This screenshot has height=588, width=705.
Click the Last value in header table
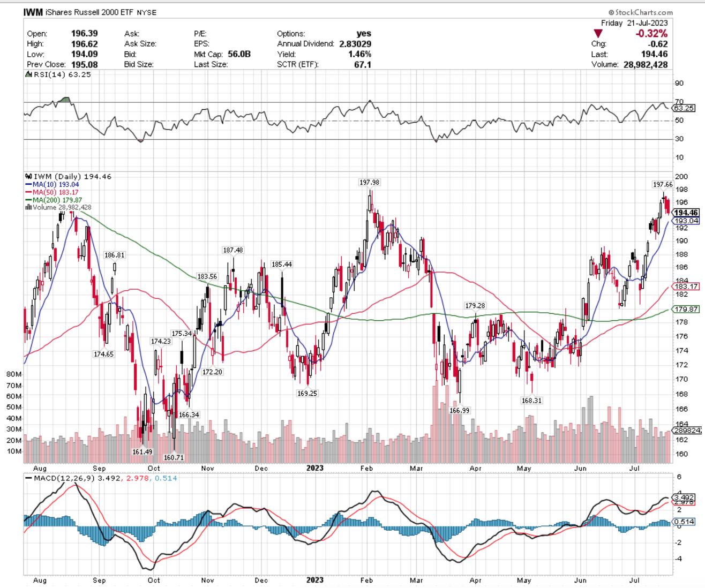654,54
